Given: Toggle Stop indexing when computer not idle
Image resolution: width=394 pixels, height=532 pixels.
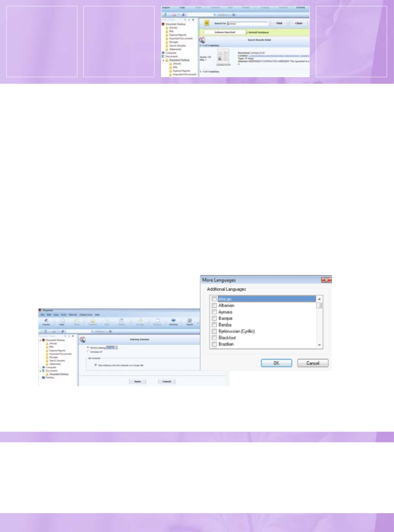Looking at the screenshot, I should pos(96,365).
